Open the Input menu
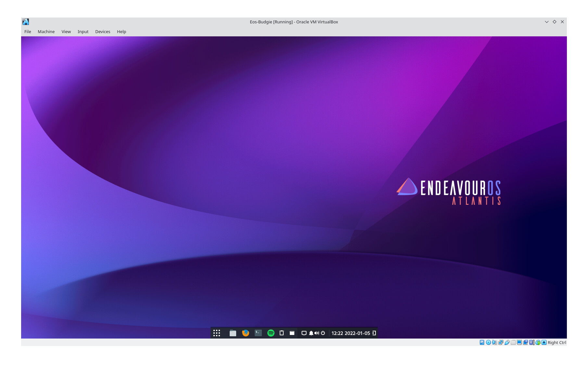 point(83,31)
